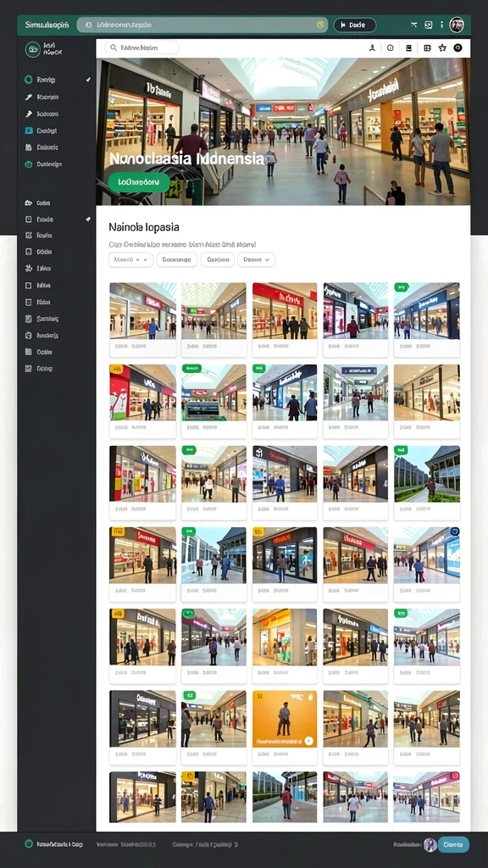The height and width of the screenshot is (868, 488).
Task: Click the pin marker beside second group's second item
Action: click(88, 220)
